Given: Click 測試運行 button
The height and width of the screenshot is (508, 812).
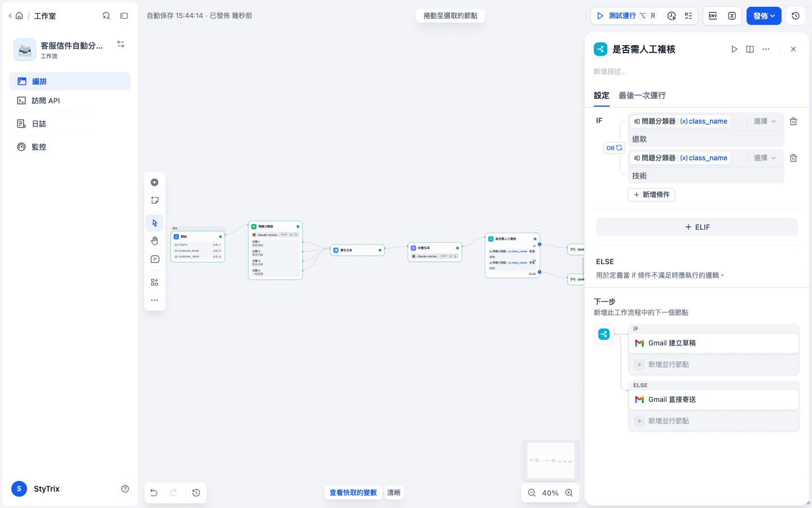Looking at the screenshot, I should pos(626,16).
